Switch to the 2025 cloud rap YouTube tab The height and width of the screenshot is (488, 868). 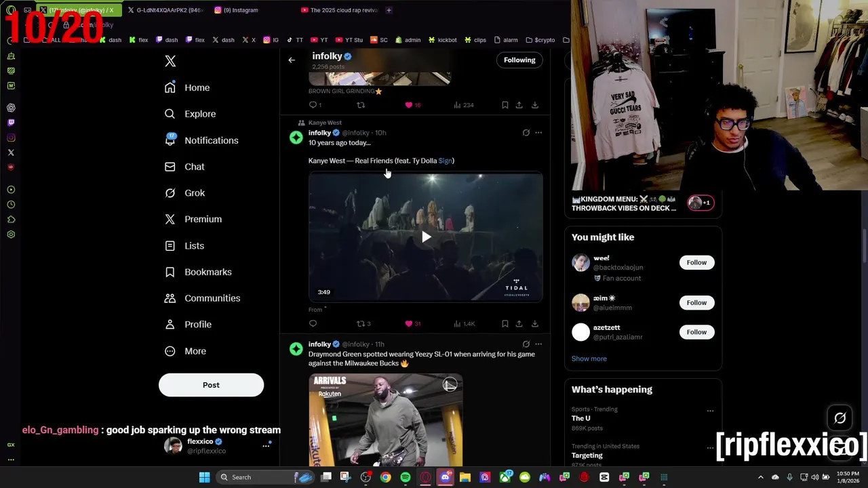339,10
